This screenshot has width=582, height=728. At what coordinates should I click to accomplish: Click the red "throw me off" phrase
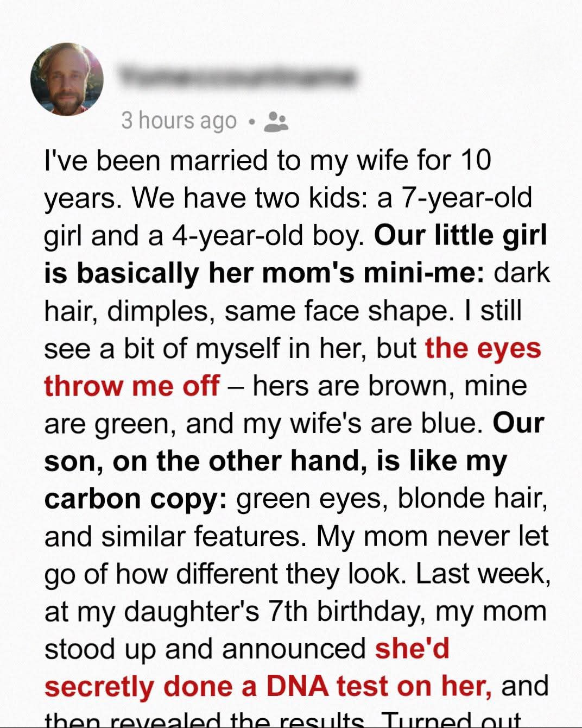point(132,386)
